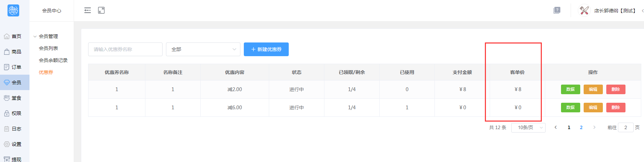Image resolution: width=644 pixels, height=162 pixels.
Task: Open the 10条/页 page size dropdown
Action: [x=528, y=127]
